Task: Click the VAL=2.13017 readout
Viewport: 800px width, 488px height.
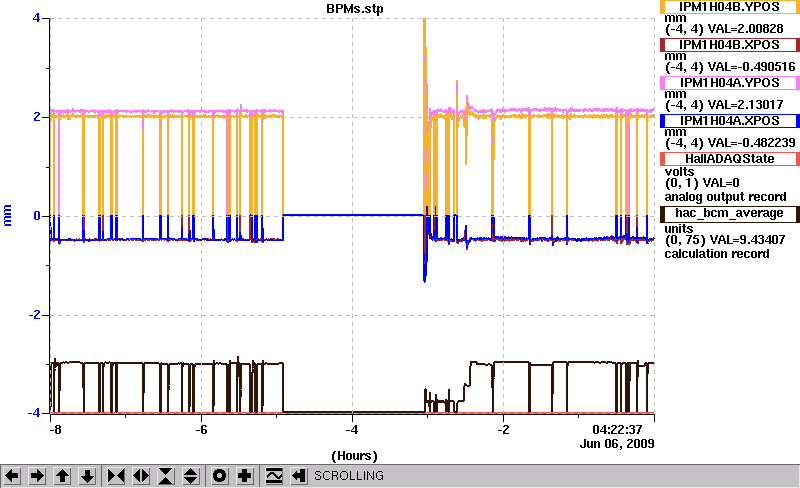Action: [x=745, y=105]
